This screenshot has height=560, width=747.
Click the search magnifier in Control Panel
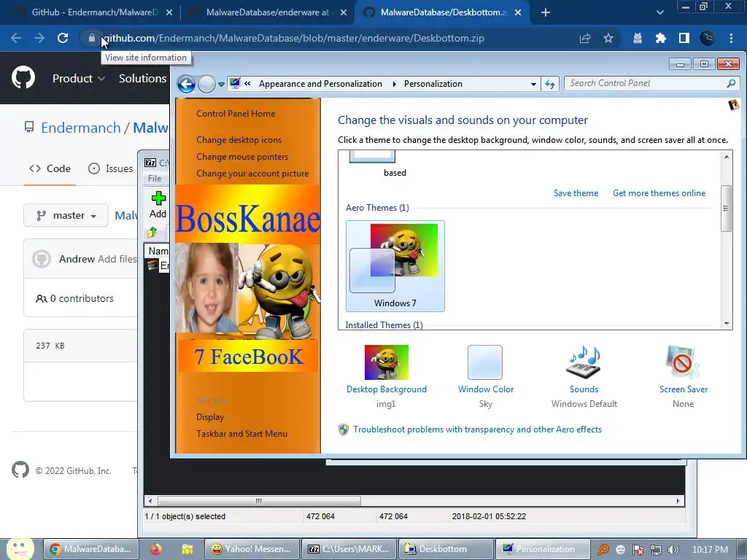[731, 83]
